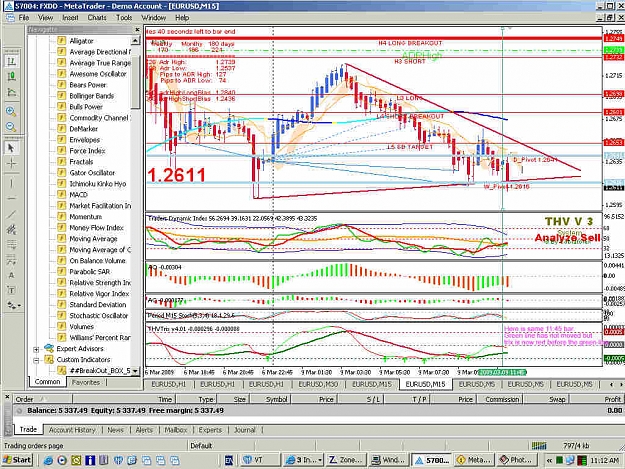Select Ichimoku Kinko Hyo indicator
Screen dimensions: 625x469
[x=98, y=184]
